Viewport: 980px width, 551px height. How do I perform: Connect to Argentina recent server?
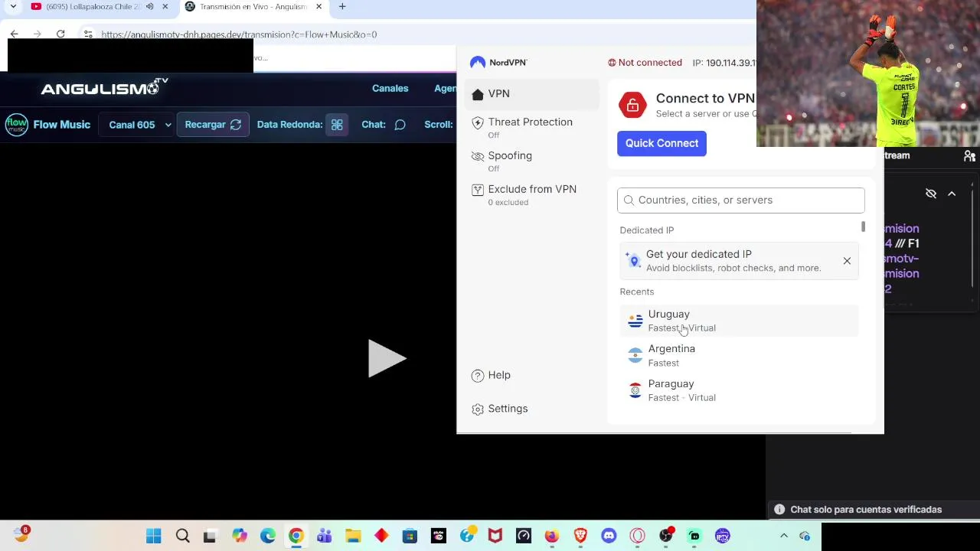740,355
